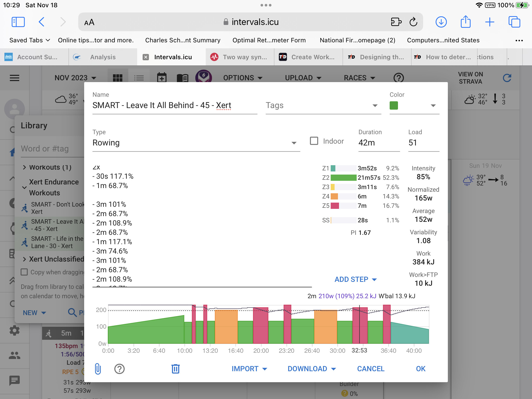532x399 pixels.
Task: Reload the intervals.icu page
Action: point(413,22)
